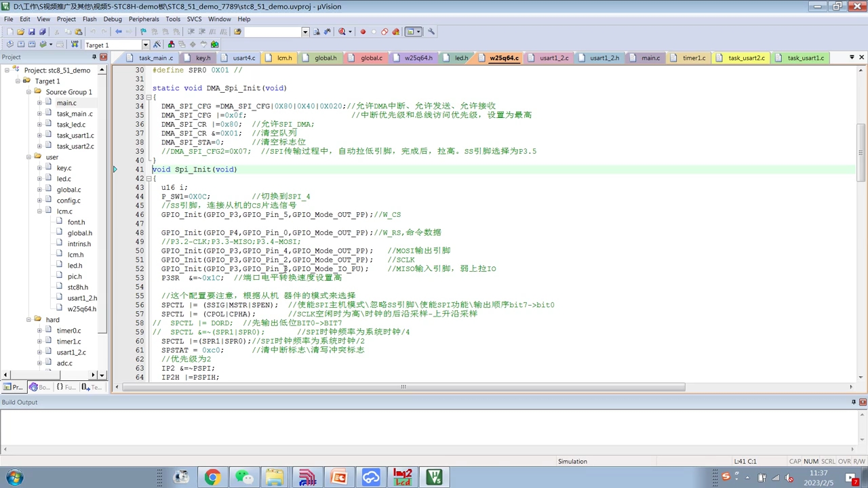Open the SVCS menu
The image size is (868, 488).
[x=194, y=19]
